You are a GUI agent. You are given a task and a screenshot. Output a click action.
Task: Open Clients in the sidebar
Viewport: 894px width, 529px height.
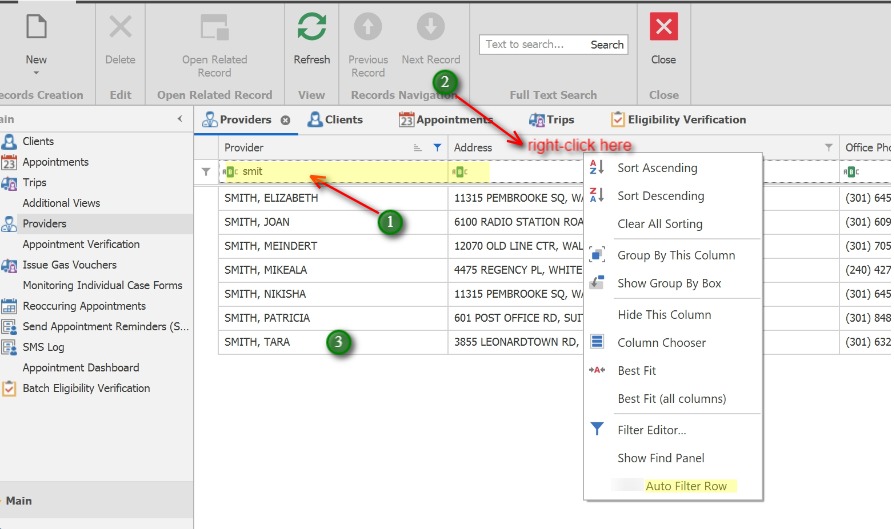(x=38, y=141)
